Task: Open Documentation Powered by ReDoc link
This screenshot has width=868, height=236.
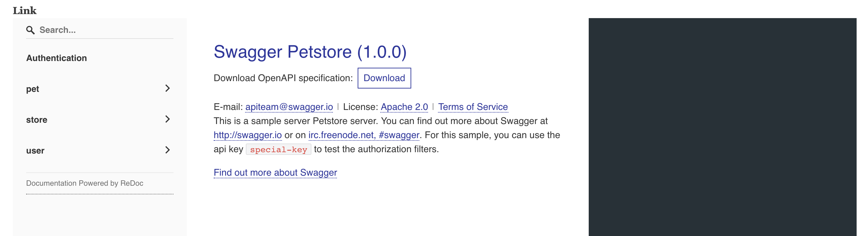Action: (85, 183)
